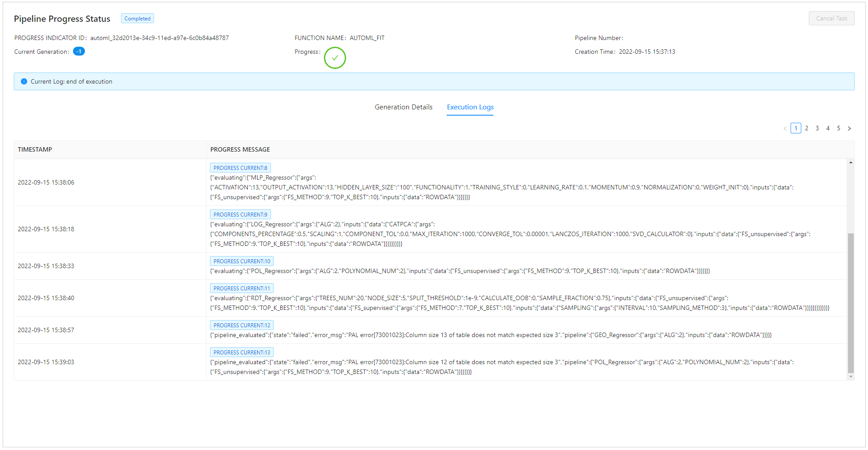Click the PROGRESS MESSAGE column header
This screenshot has height=450, width=868.
click(x=240, y=149)
